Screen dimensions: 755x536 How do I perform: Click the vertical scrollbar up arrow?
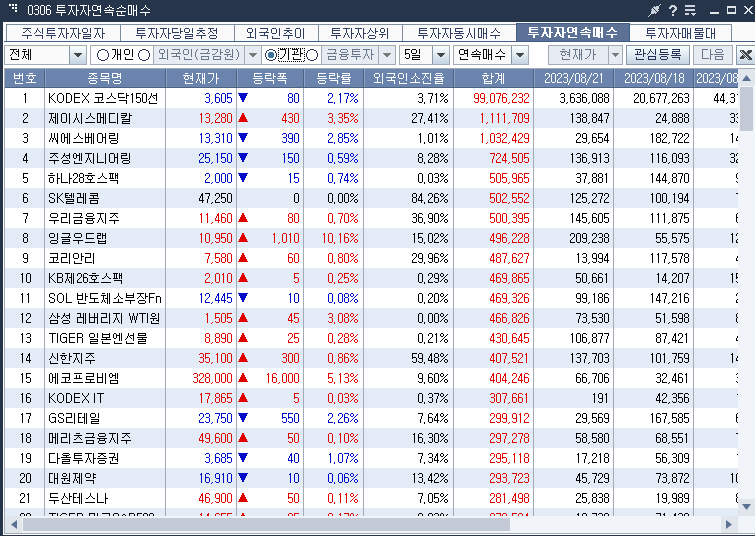pyautogui.click(x=746, y=78)
